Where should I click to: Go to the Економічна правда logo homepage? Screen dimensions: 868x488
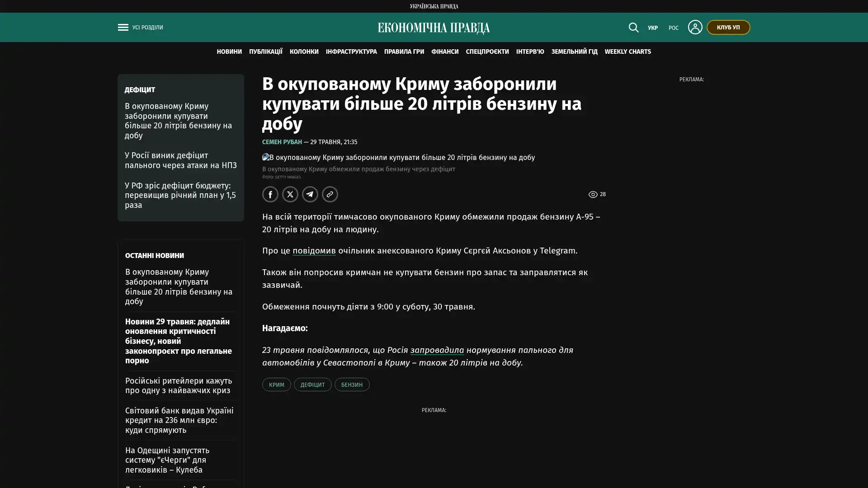tap(434, 28)
